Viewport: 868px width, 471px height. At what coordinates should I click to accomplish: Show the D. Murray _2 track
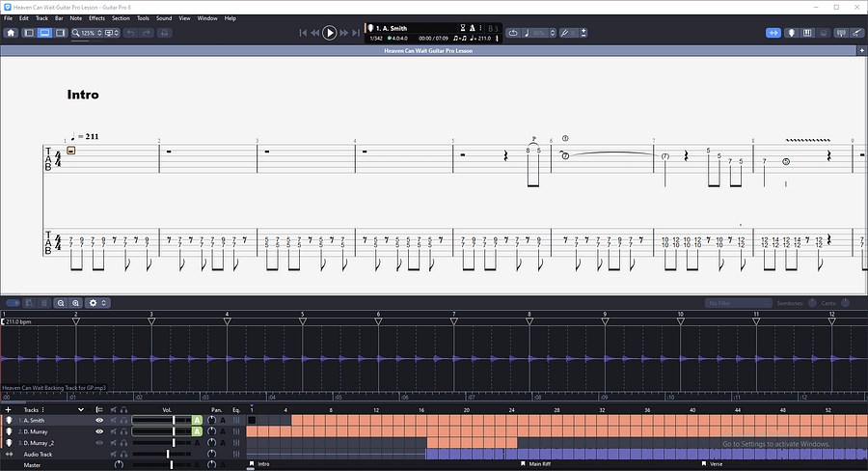(99, 443)
